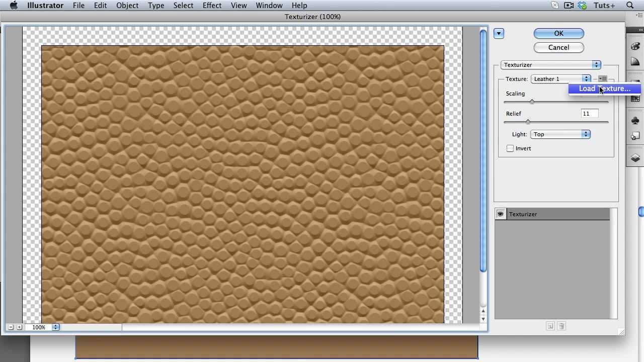Click the screen recording camera icon

pyautogui.click(x=569, y=6)
